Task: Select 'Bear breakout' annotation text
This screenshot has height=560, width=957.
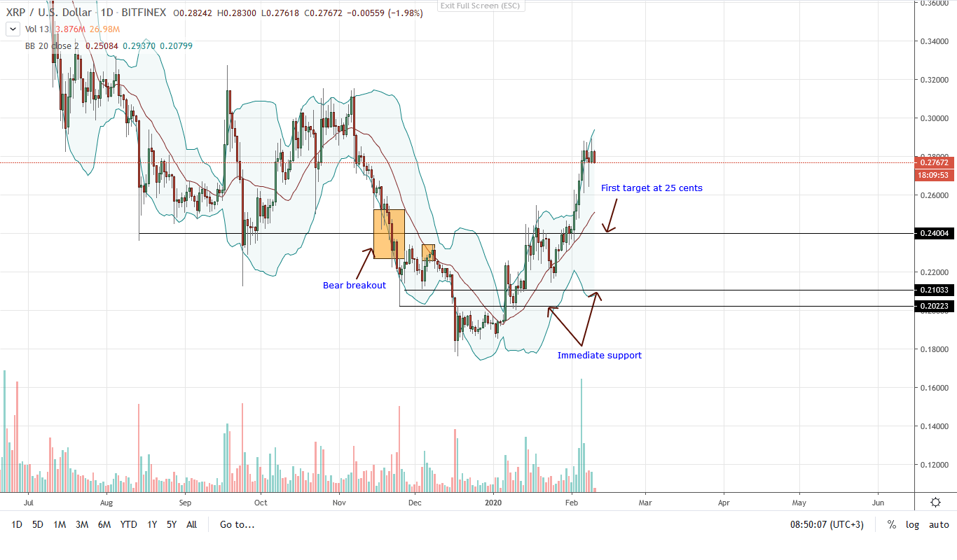Action: click(354, 286)
